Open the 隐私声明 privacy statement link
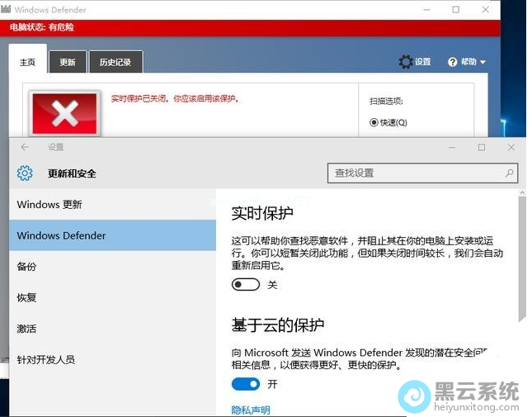The image size is (532, 417). pos(251,410)
